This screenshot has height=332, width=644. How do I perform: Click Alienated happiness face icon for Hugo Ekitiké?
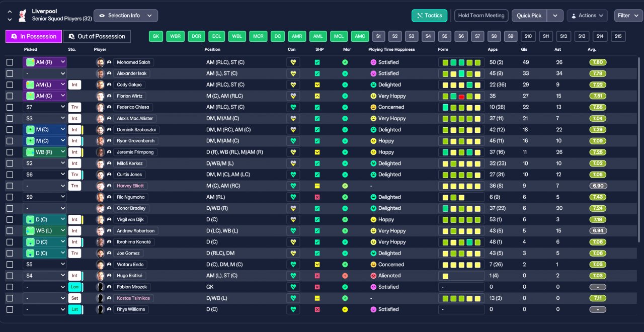tap(373, 276)
